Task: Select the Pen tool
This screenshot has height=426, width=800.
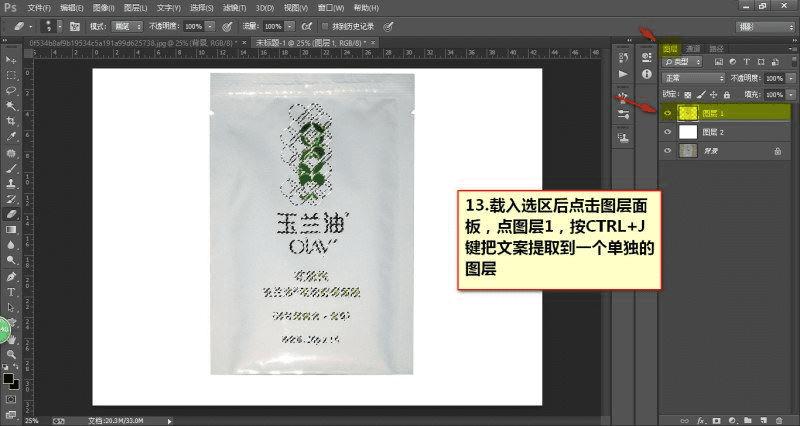Action: (x=10, y=277)
